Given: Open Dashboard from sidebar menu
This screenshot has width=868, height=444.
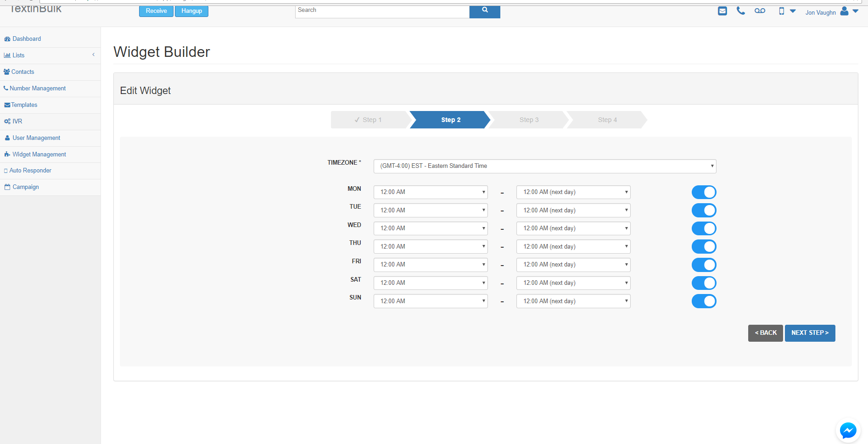Looking at the screenshot, I should point(27,39).
